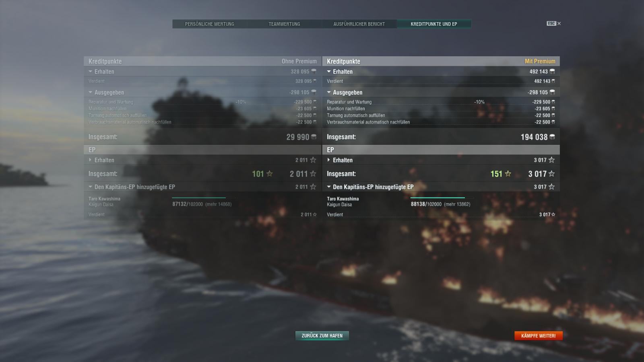Image resolution: width=644 pixels, height=362 pixels.
Task: Click the star icon beside non-premium 2 011 total
Action: pyautogui.click(x=313, y=174)
